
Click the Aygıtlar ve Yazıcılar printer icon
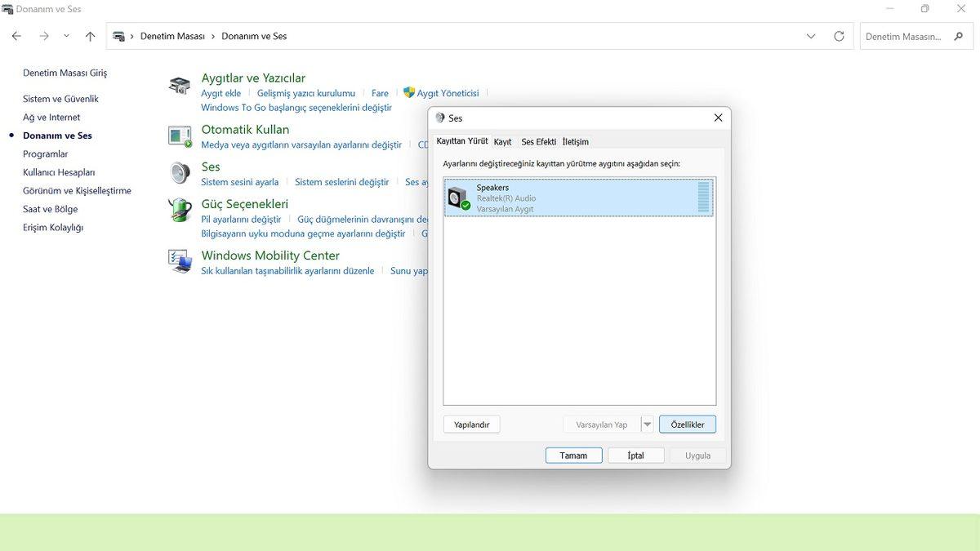[x=180, y=85]
